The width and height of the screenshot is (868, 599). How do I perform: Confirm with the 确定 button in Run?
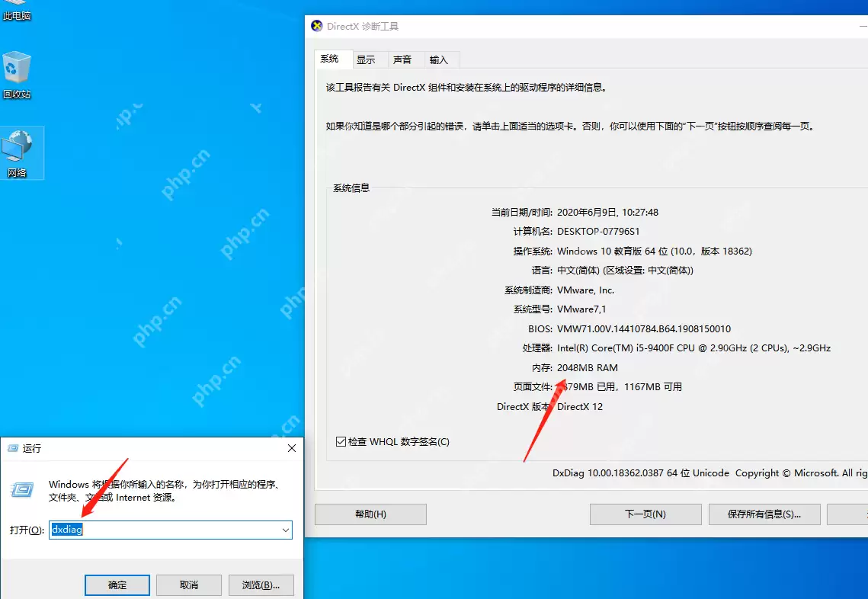117,585
